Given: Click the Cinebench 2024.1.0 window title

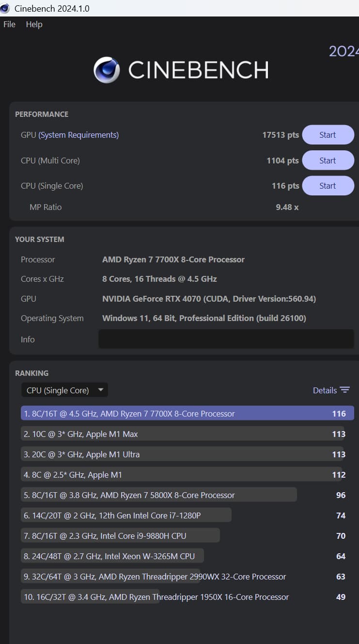Looking at the screenshot, I should pyautogui.click(x=52, y=9).
